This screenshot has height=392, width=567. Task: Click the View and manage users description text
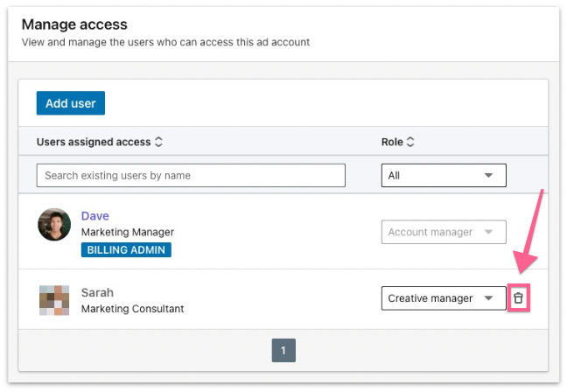click(x=165, y=42)
